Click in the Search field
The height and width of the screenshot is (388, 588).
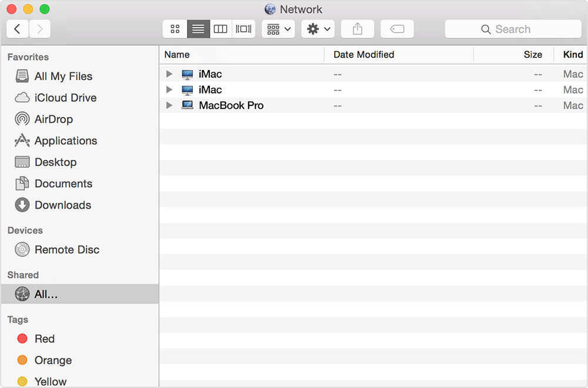(x=513, y=29)
